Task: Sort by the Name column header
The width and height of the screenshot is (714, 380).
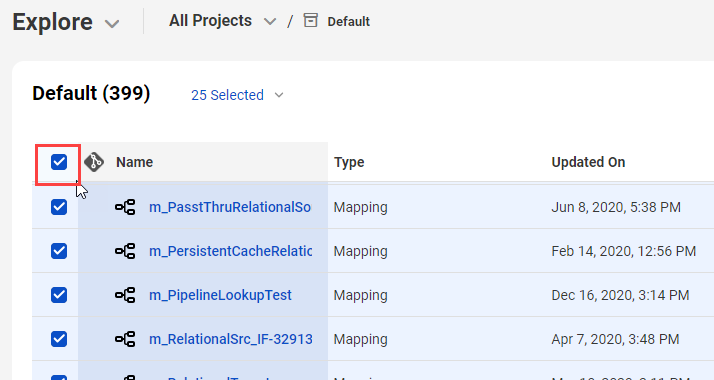Action: pos(134,162)
